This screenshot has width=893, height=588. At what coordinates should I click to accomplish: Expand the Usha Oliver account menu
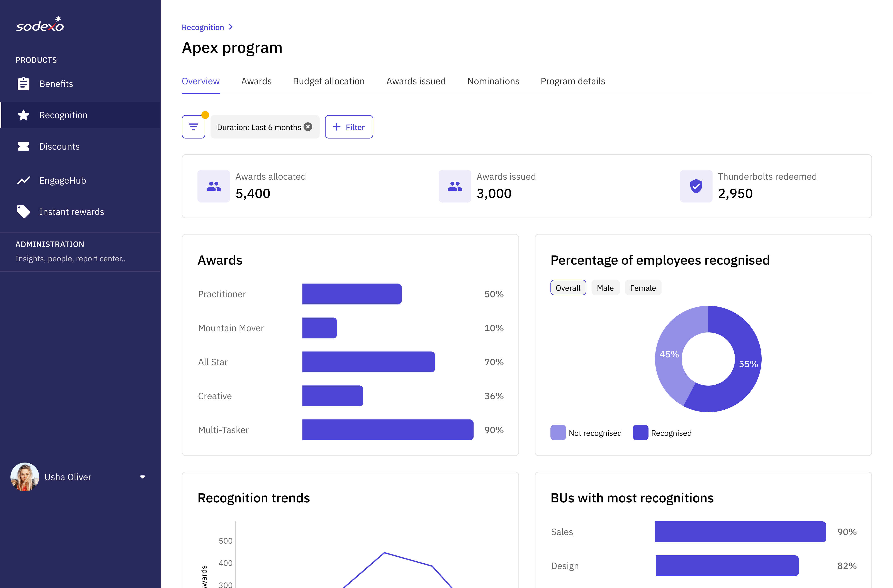(x=142, y=477)
